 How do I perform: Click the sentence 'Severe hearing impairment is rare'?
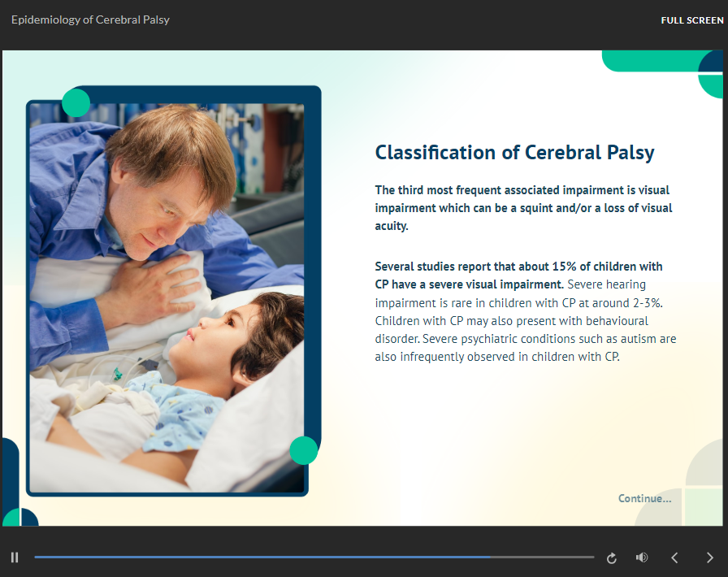pyautogui.click(x=518, y=293)
